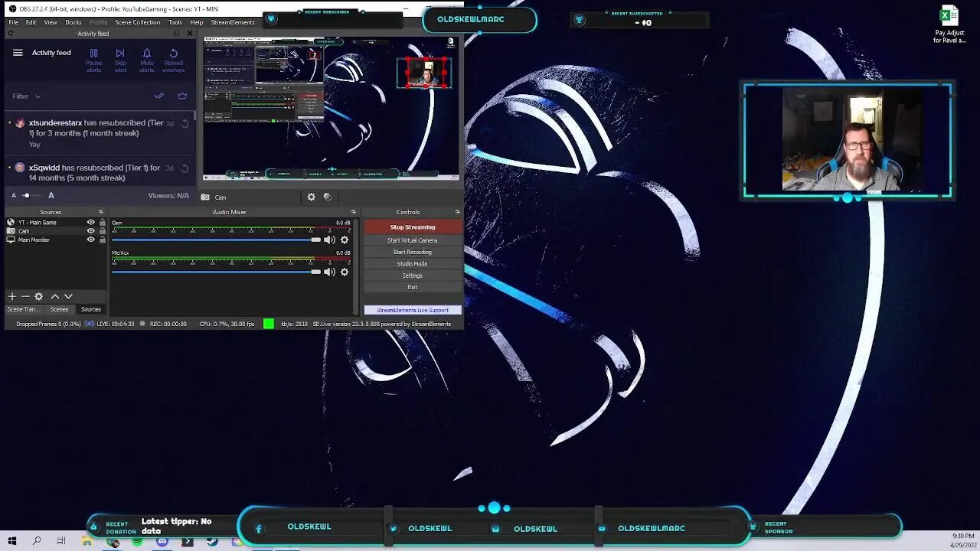Open Mic/Aux audio channel settings gear
980x551 pixels.
pos(344,272)
